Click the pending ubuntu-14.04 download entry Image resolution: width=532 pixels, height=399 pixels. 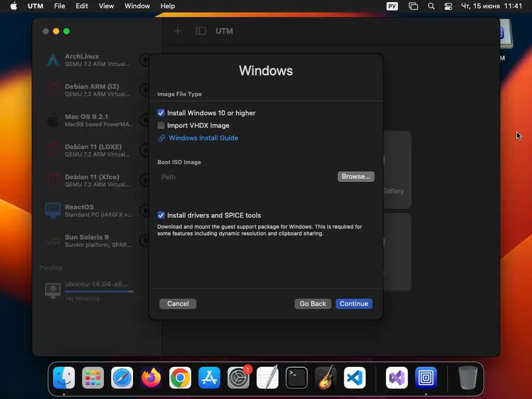pos(90,291)
